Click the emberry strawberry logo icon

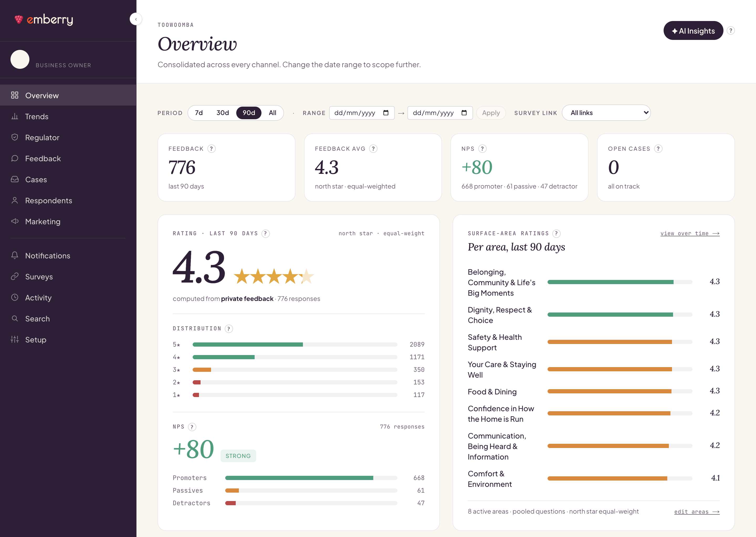point(19,19)
